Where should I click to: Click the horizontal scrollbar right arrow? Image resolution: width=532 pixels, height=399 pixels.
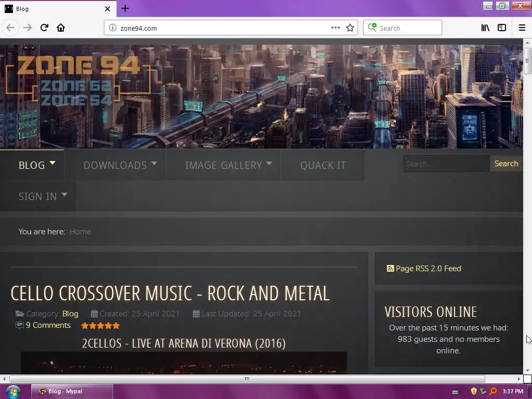pyautogui.click(x=519, y=379)
